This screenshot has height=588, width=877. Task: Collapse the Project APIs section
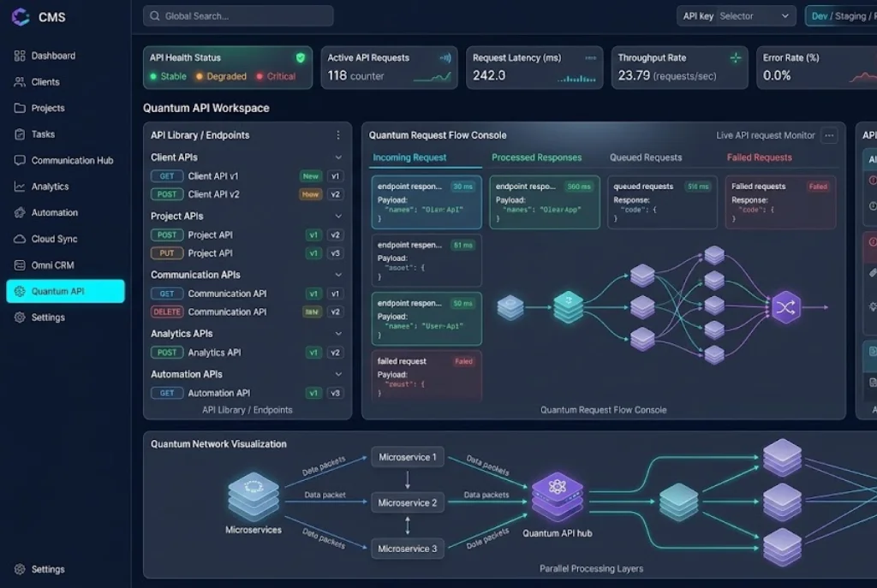337,217
